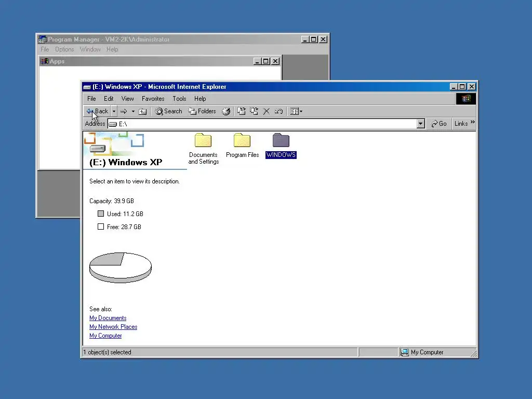This screenshot has width=532, height=399.
Task: Click the Program Manager title bar icon
Action: [42, 39]
